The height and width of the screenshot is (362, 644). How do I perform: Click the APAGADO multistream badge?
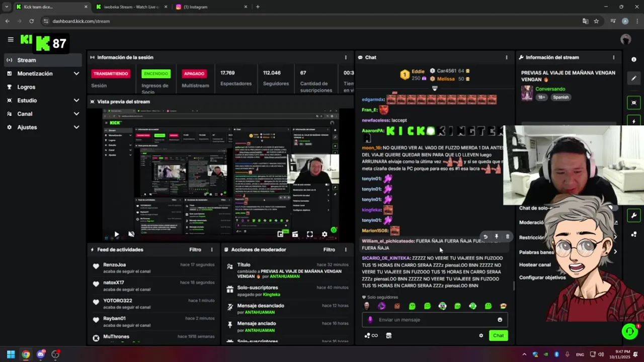point(194,73)
